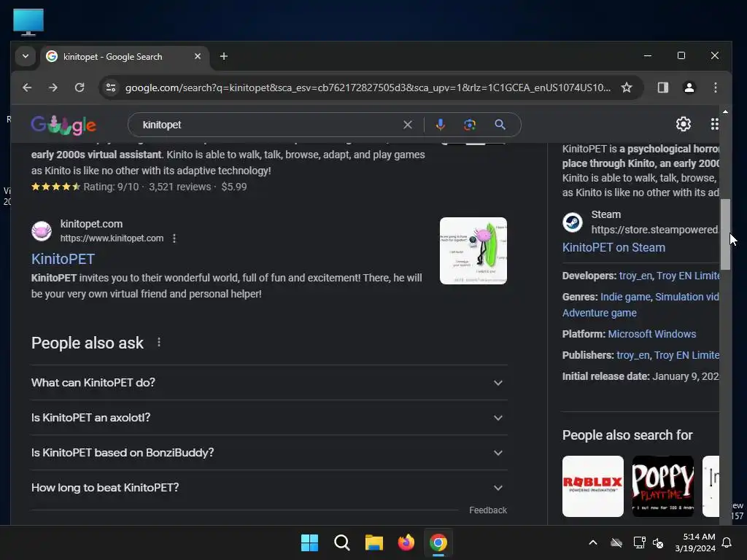
Task: Expand 'Is KinitoPET based on BonziBuddy?' question
Action: [x=269, y=453]
